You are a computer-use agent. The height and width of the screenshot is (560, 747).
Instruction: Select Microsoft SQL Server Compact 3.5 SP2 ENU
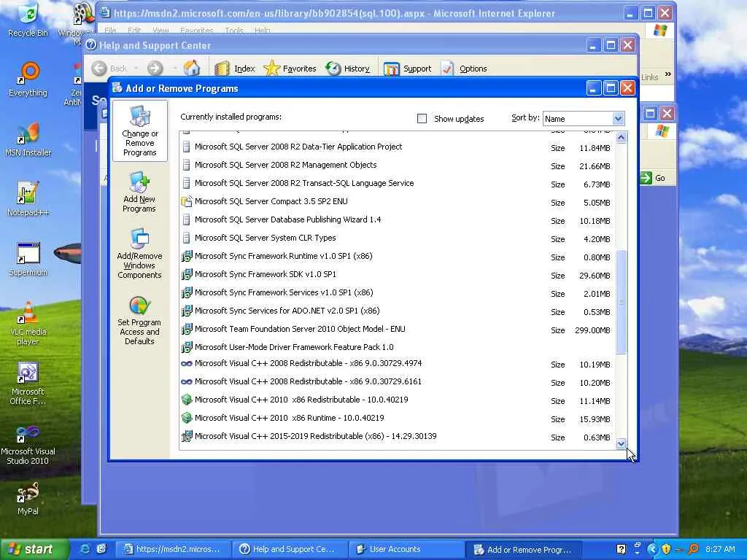coord(396,202)
